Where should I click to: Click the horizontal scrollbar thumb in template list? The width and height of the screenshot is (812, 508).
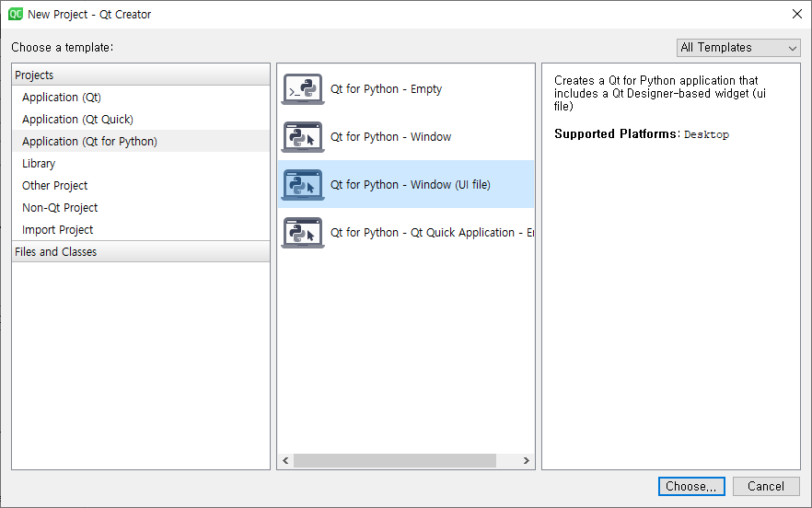point(395,460)
